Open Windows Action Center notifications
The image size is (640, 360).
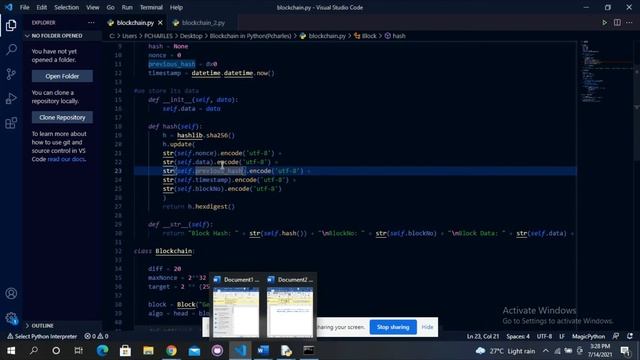(625, 351)
